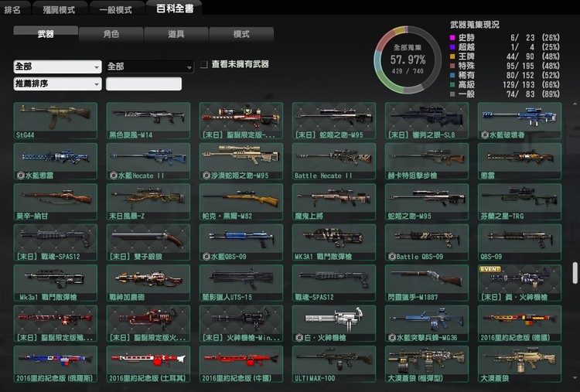Screen dimensions: 580x392
Task: Click the 道具 category button
Action: (x=176, y=34)
